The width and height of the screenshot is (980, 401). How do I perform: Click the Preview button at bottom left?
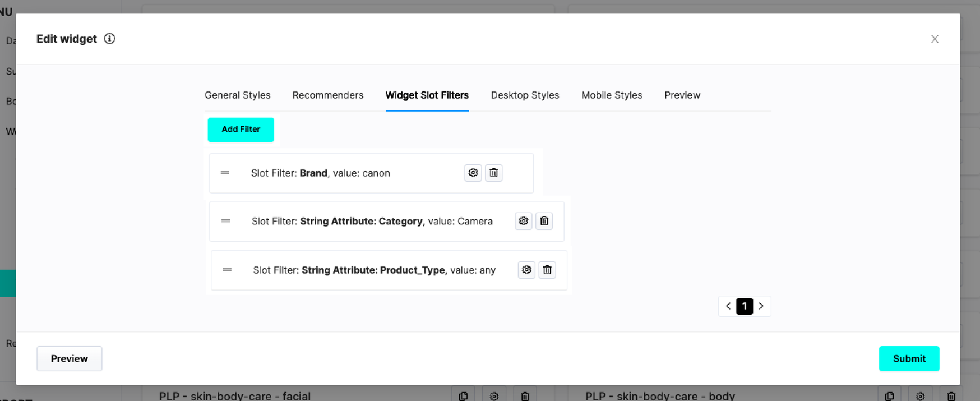coord(70,358)
